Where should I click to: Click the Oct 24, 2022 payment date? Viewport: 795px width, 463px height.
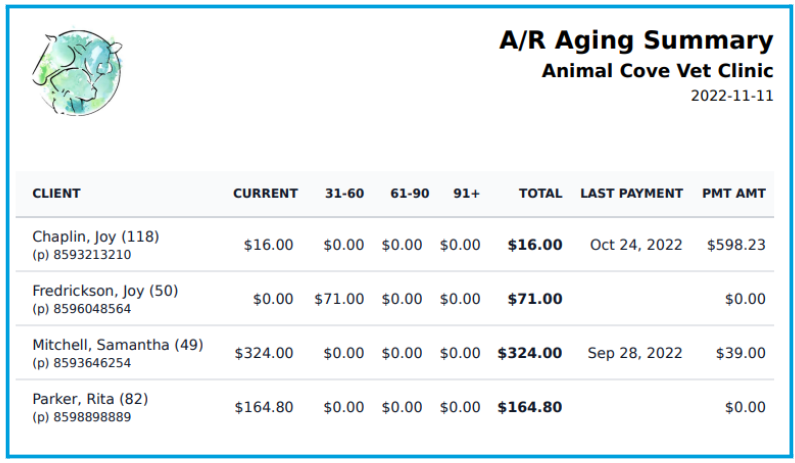point(636,245)
